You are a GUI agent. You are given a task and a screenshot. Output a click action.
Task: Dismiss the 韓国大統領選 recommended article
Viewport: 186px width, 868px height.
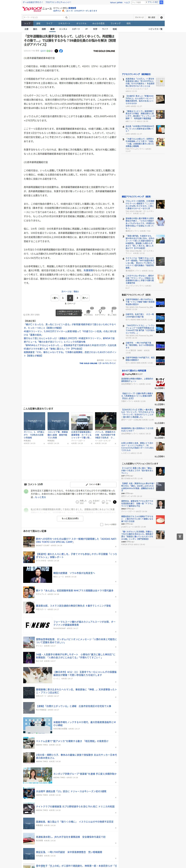pos(115,582)
